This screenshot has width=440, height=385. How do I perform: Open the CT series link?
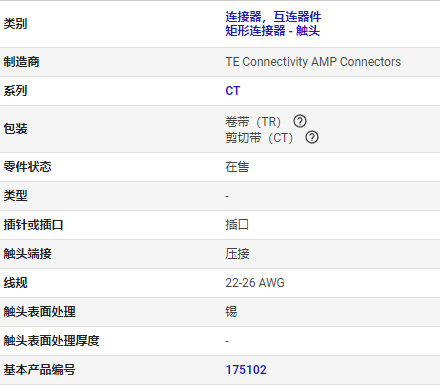point(233,91)
